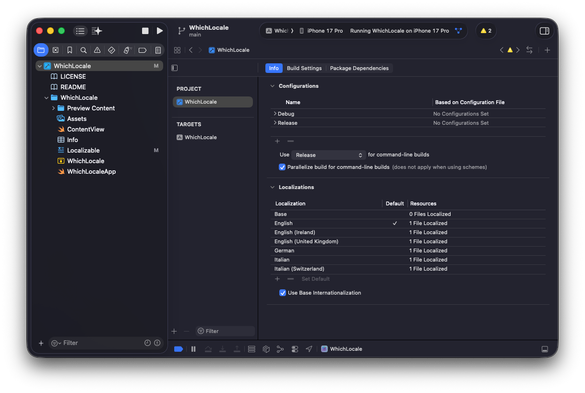The image size is (585, 393).
Task: Switch to Package Dependencies tab
Action: (x=359, y=68)
